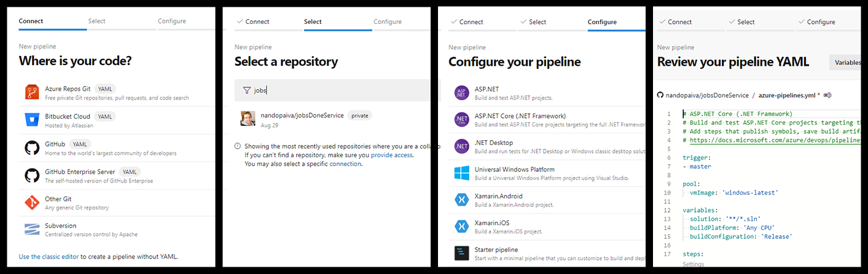
Task: Click the 'private' badge on the repository
Action: (360, 115)
